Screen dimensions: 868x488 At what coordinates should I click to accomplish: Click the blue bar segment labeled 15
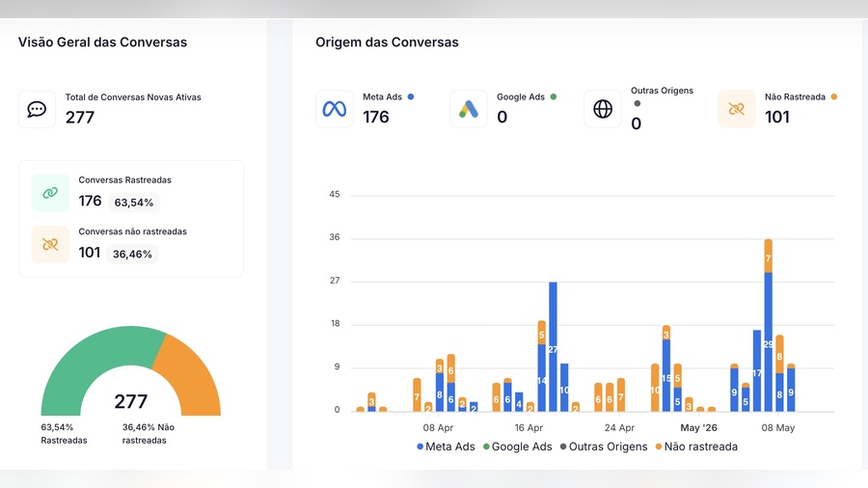coord(665,376)
